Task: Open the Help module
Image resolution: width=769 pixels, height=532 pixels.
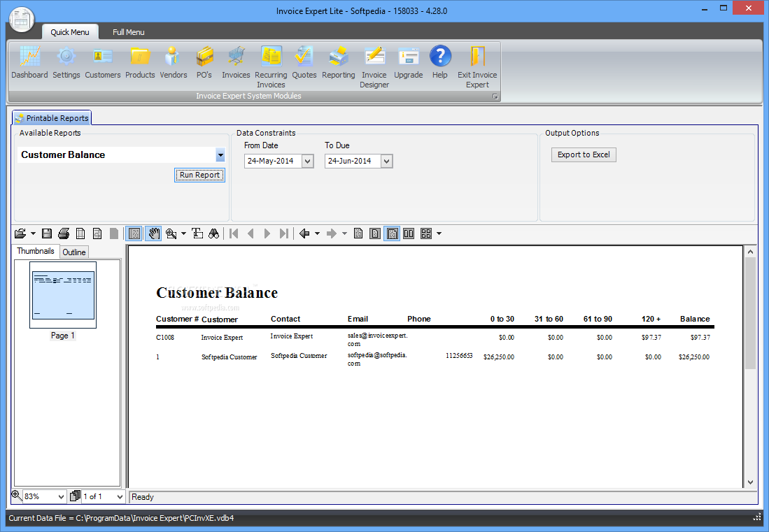Action: click(440, 62)
